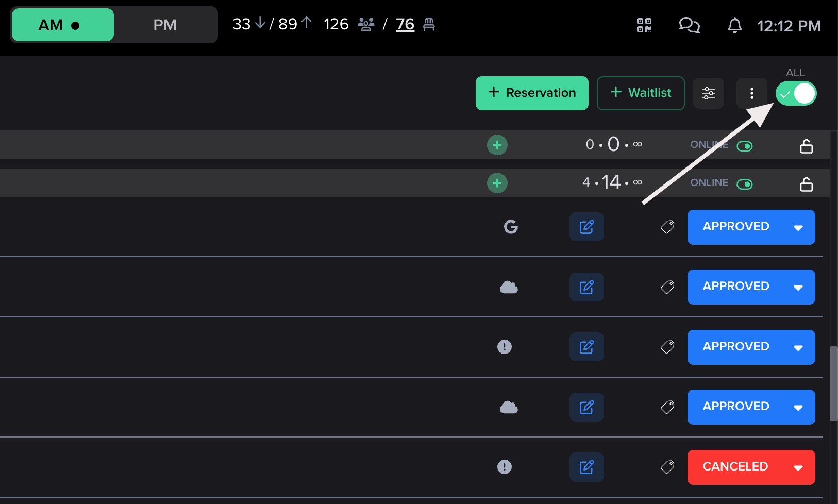The height and width of the screenshot is (504, 838).
Task: Open the three-dot more options menu
Action: (x=751, y=93)
